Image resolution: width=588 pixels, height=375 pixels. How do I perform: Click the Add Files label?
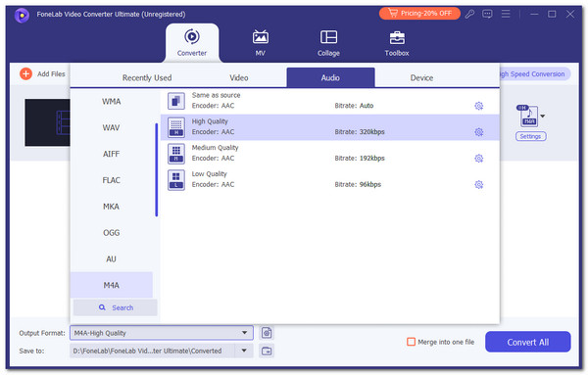coord(51,74)
